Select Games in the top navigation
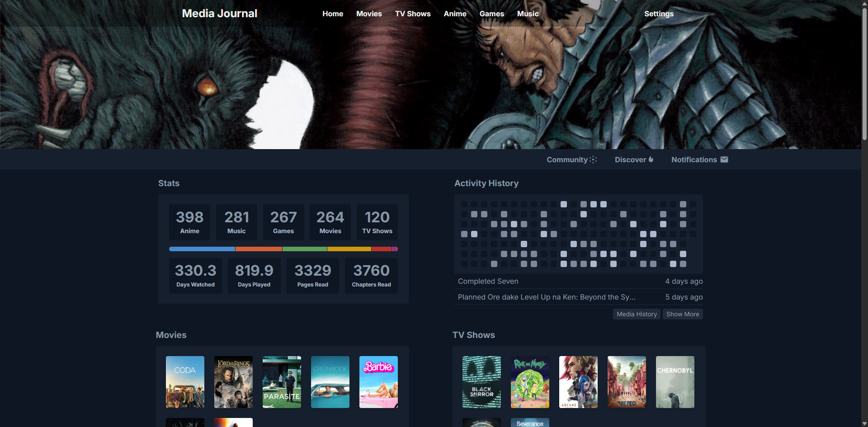The image size is (868, 427). tap(491, 14)
